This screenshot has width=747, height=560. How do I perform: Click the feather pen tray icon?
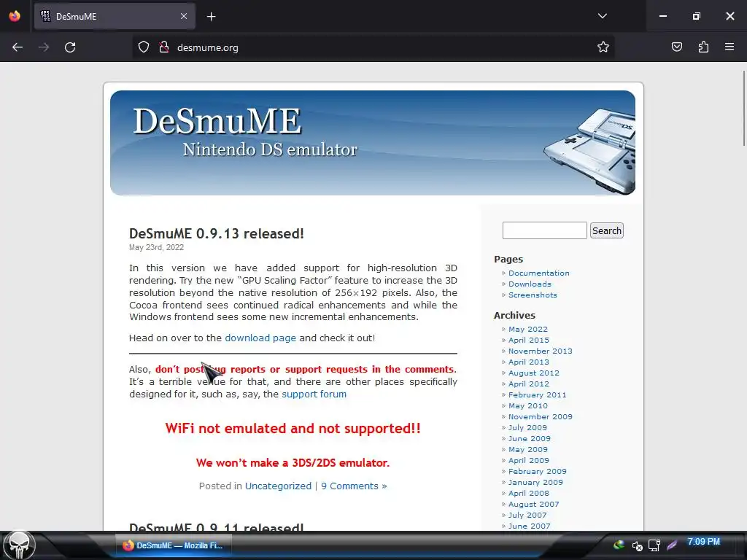tap(672, 545)
